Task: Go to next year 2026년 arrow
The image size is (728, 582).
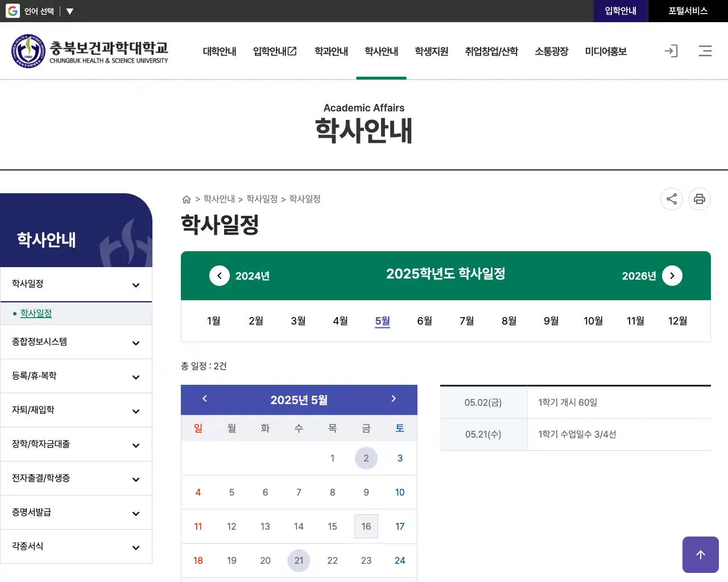Action: pyautogui.click(x=672, y=276)
